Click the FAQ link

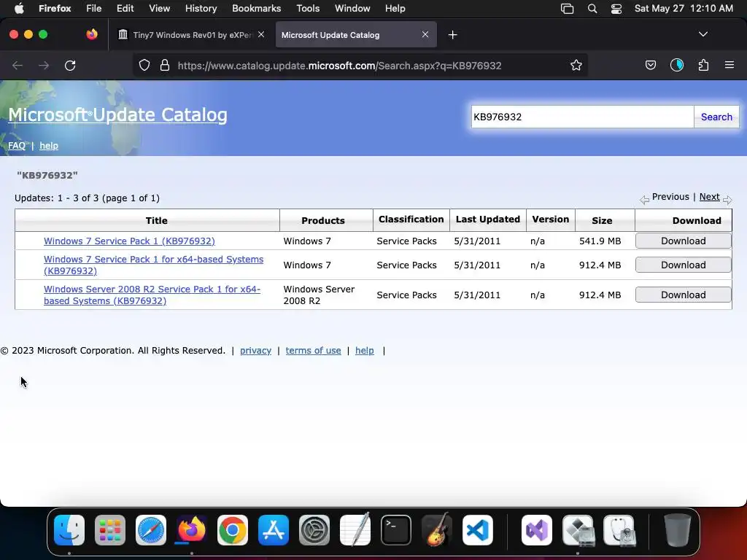[17, 146]
